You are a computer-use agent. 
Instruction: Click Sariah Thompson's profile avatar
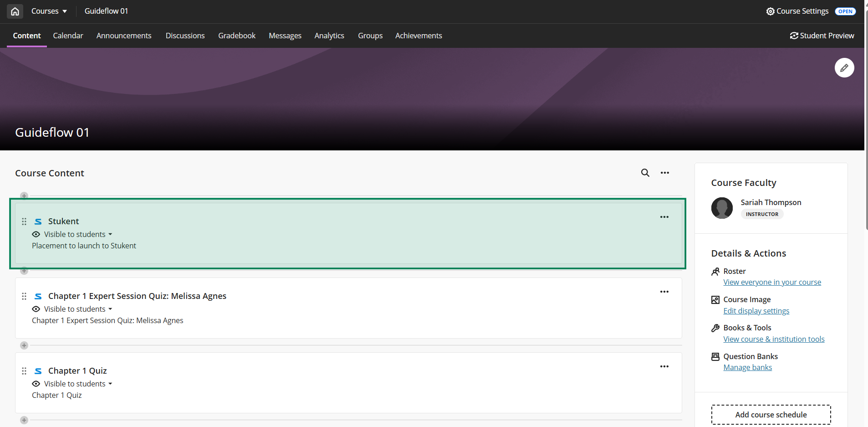722,208
